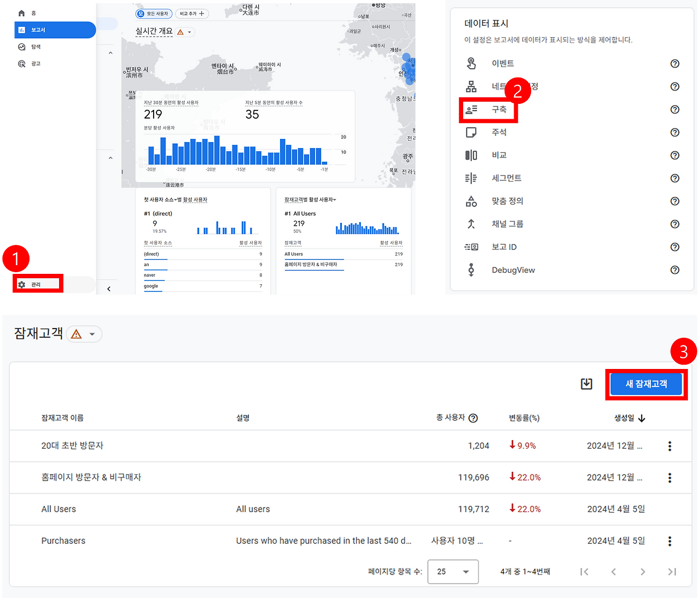Click the help icon next to 보고 ID
The image size is (700, 598).
[x=675, y=247]
